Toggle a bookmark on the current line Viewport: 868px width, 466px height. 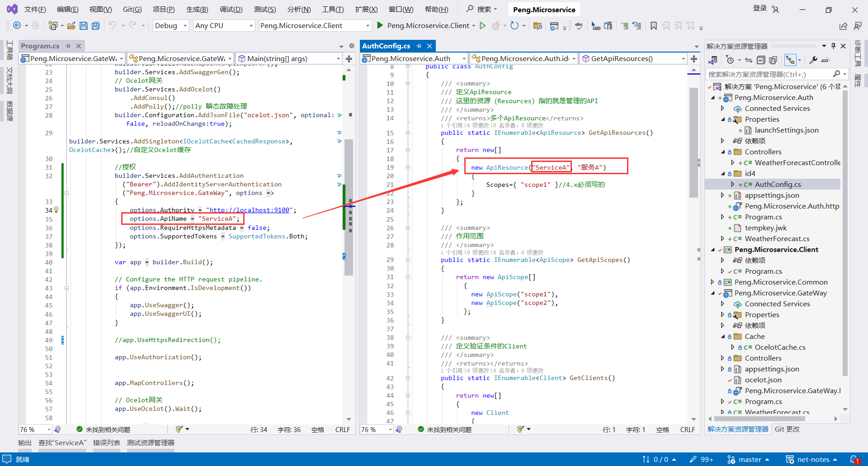653,26
